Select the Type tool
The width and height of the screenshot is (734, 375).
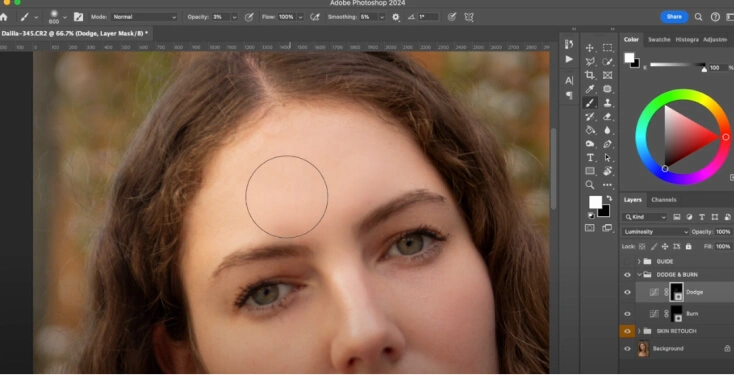click(x=590, y=157)
